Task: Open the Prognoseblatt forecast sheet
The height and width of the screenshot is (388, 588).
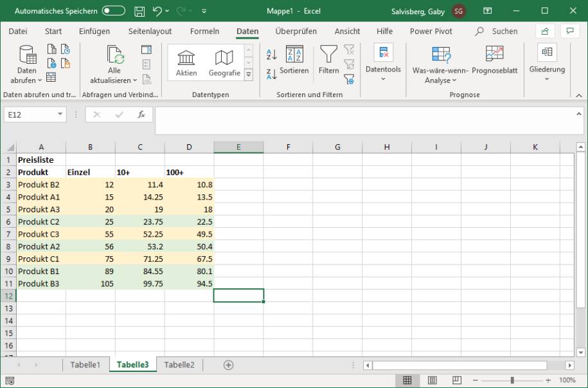Action: pos(494,62)
